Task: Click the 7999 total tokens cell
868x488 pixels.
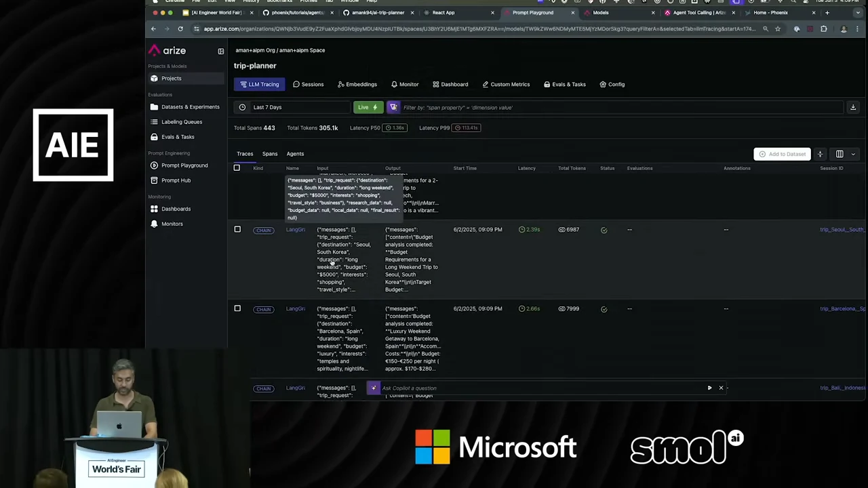Action: point(569,309)
